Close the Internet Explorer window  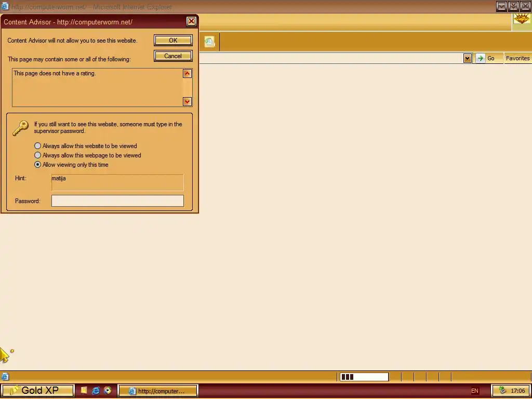(x=525, y=6)
